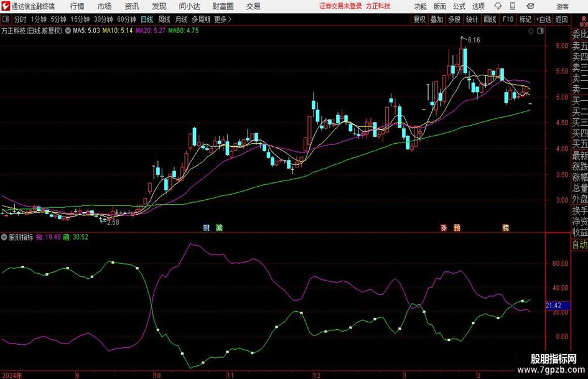Click the 6.16 high price label
Screen dimensions: 588x379
coord(474,40)
